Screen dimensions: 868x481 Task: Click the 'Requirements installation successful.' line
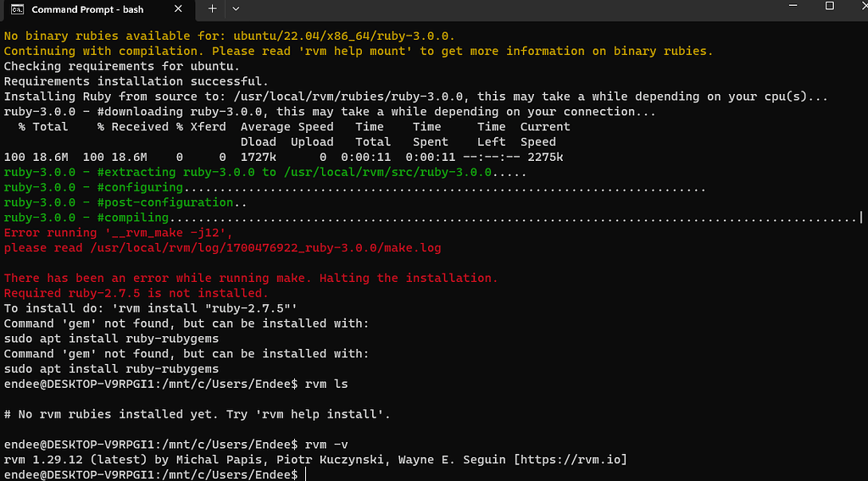136,81
